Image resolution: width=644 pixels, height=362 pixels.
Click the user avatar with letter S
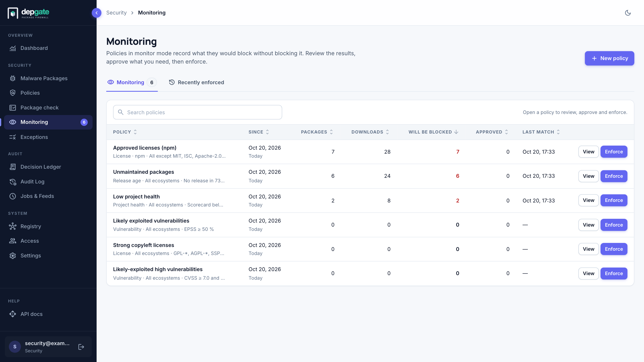(15, 347)
